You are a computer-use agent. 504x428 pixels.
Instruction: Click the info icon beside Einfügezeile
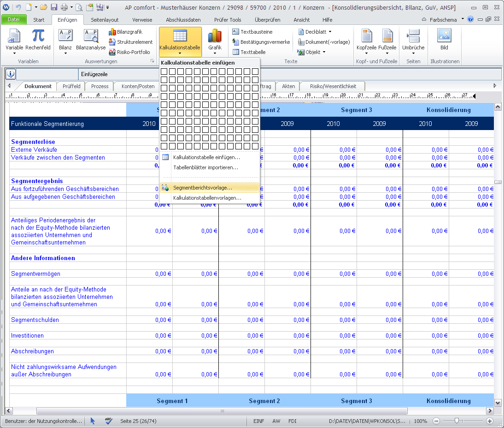11,74
